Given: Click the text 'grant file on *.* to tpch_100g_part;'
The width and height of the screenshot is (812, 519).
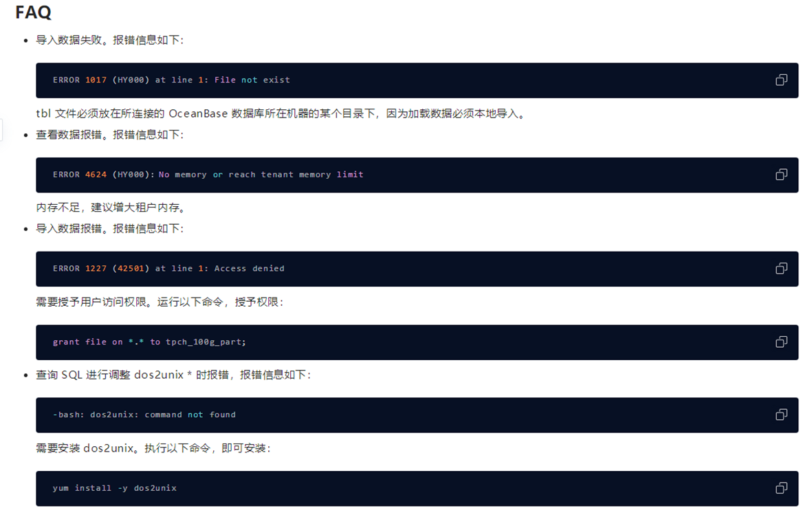Looking at the screenshot, I should 149,342.
